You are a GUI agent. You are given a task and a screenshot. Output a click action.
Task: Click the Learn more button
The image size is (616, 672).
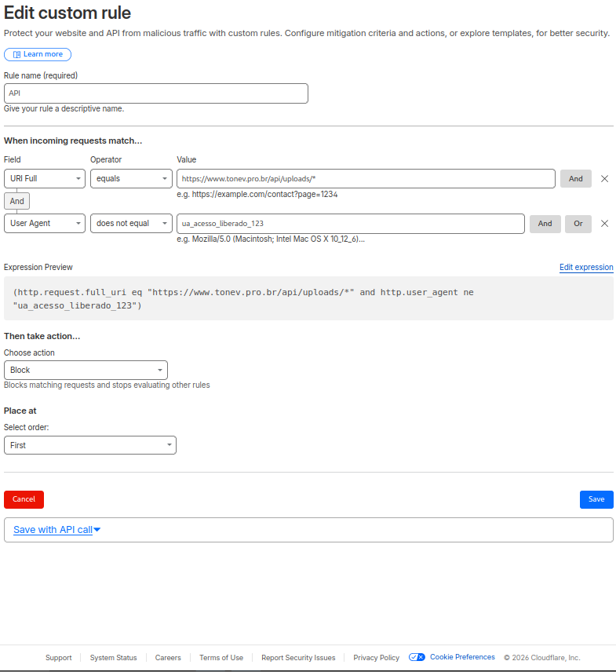pos(38,54)
